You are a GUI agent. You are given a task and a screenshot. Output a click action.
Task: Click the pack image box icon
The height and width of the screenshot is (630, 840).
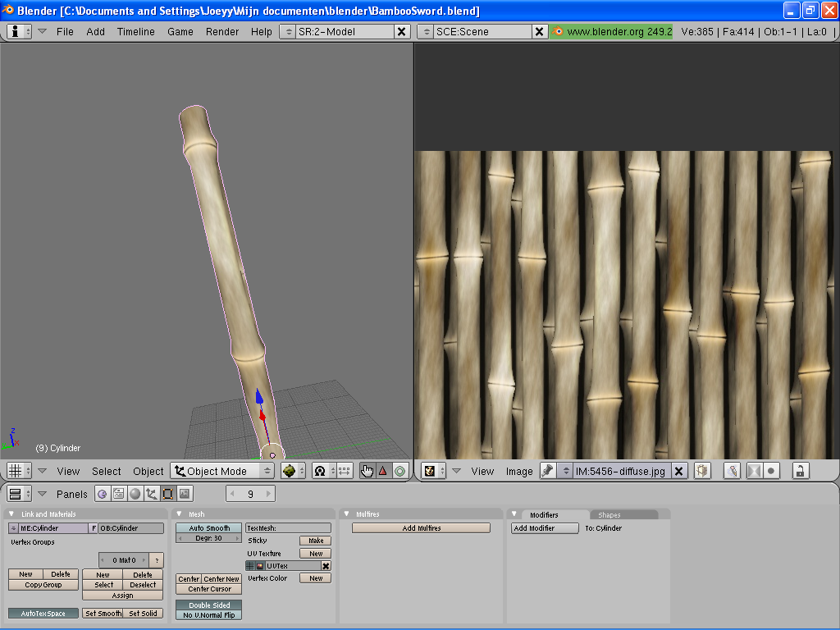(x=702, y=471)
